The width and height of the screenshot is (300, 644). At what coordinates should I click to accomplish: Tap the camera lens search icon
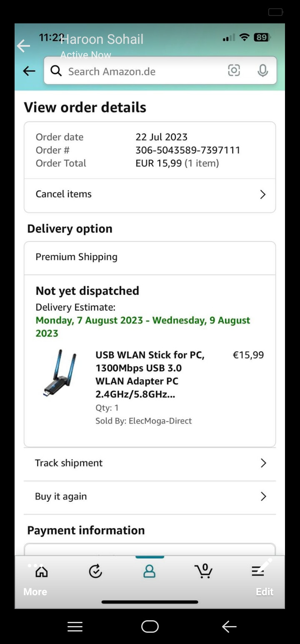234,70
